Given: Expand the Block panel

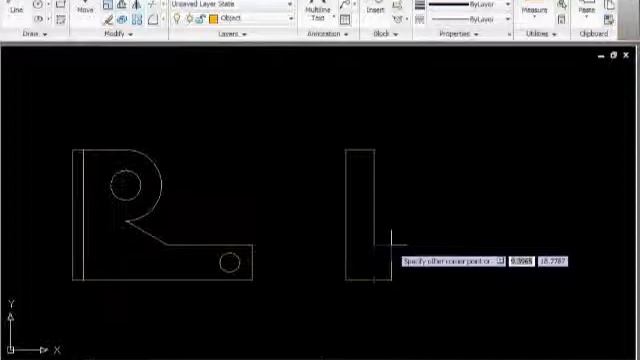Looking at the screenshot, I should 385,34.
